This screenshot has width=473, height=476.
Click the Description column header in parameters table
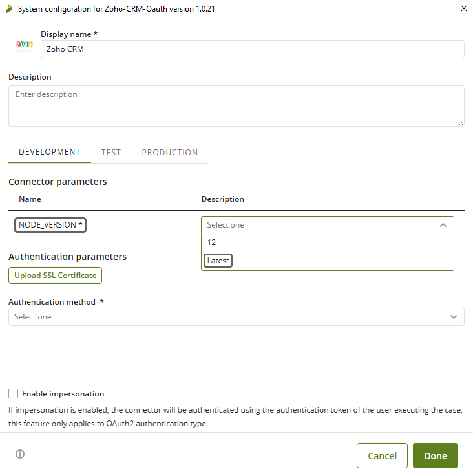pyautogui.click(x=223, y=199)
